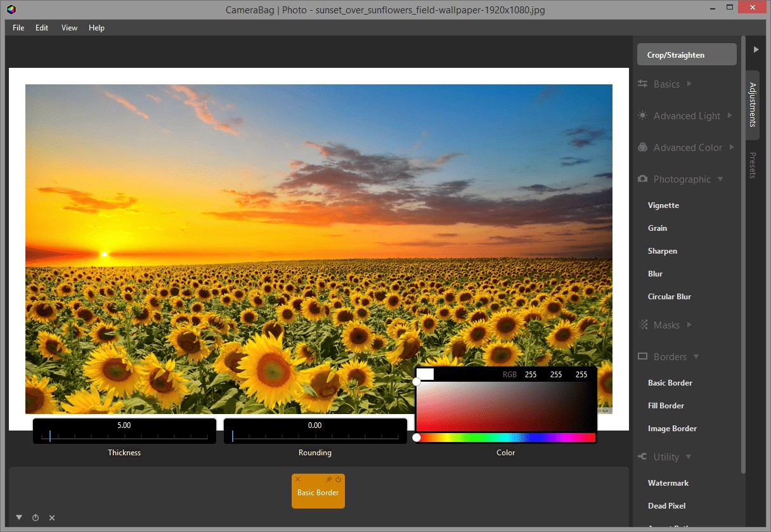Choose Fill Border in the Borders list
Image resolution: width=771 pixels, height=532 pixels.
[666, 406]
